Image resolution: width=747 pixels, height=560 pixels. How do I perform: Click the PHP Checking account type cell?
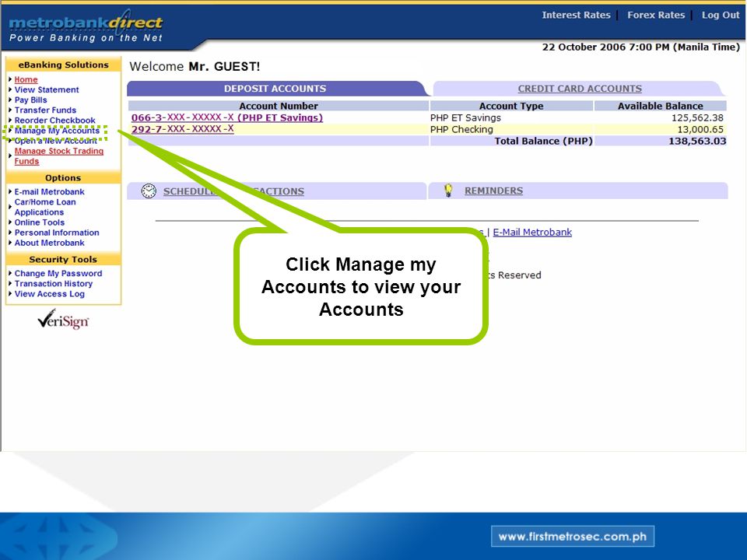[511, 130]
